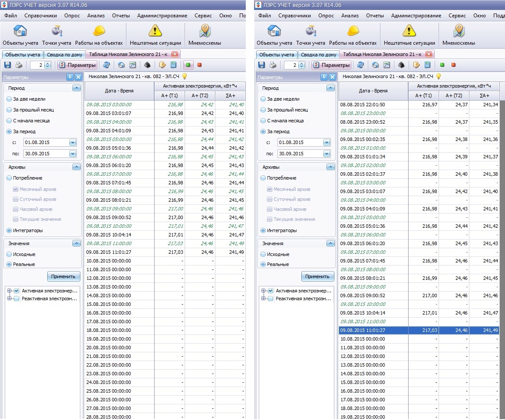Select the highlighted 09.08.2015 11:01:27 table row
This screenshot has width=505, height=420.
click(419, 330)
